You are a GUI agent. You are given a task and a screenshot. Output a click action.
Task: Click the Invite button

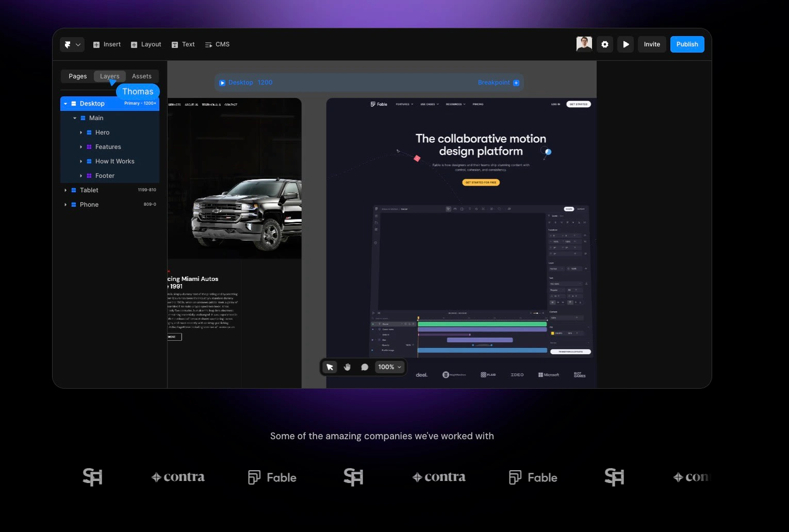coord(652,44)
